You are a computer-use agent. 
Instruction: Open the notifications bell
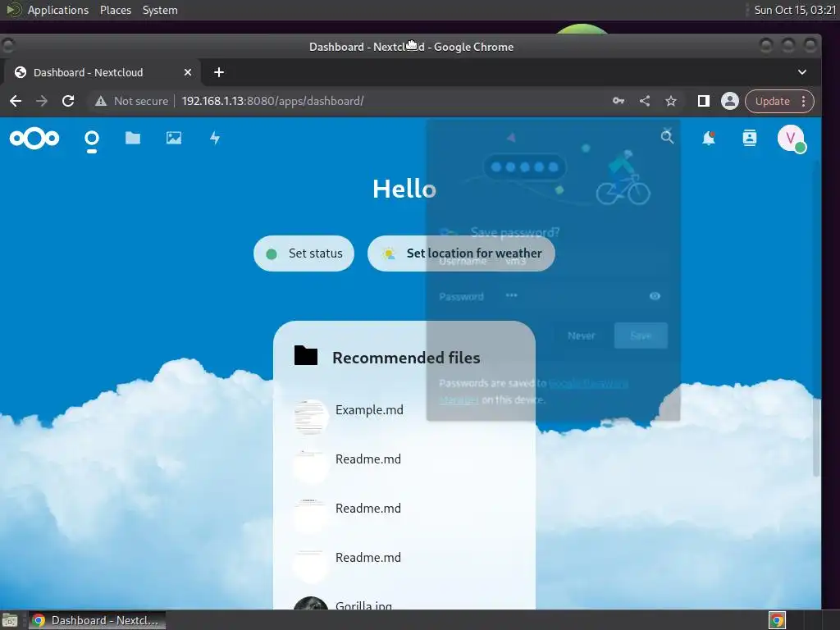point(708,138)
